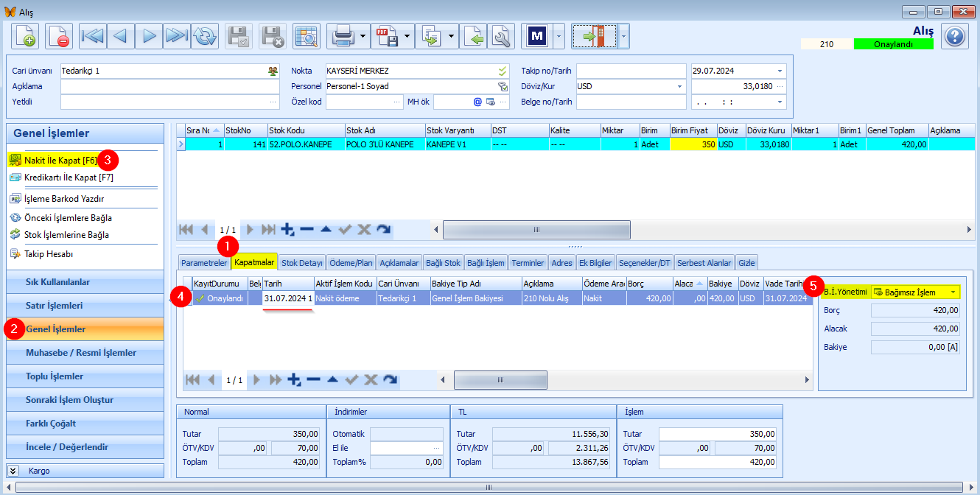Open the Sık Kullanılanlar section
The image size is (980, 495).
[x=85, y=282]
